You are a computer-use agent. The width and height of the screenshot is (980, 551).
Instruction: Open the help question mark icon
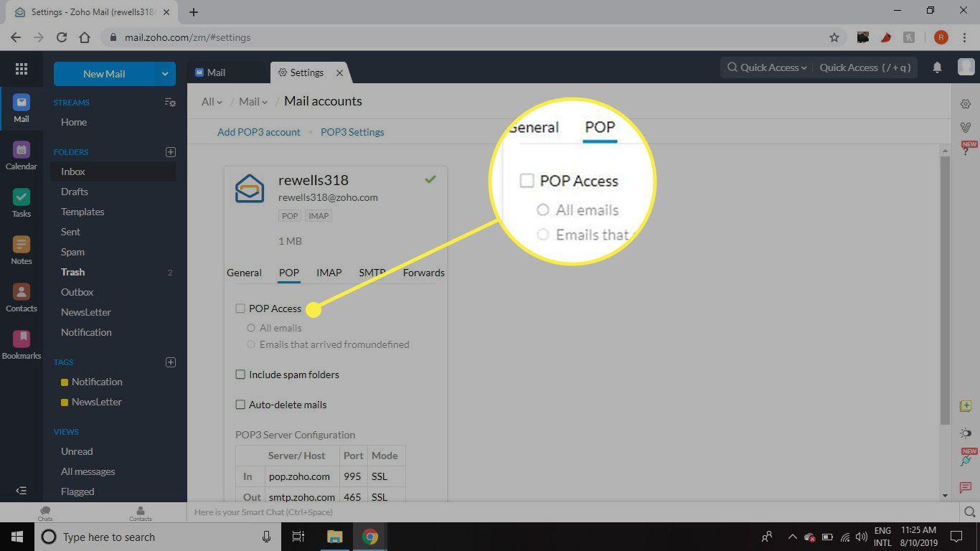(x=966, y=151)
